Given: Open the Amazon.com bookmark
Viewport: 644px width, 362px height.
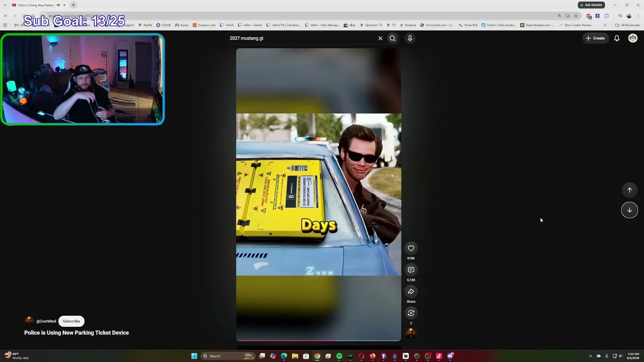Looking at the screenshot, I should (204, 25).
